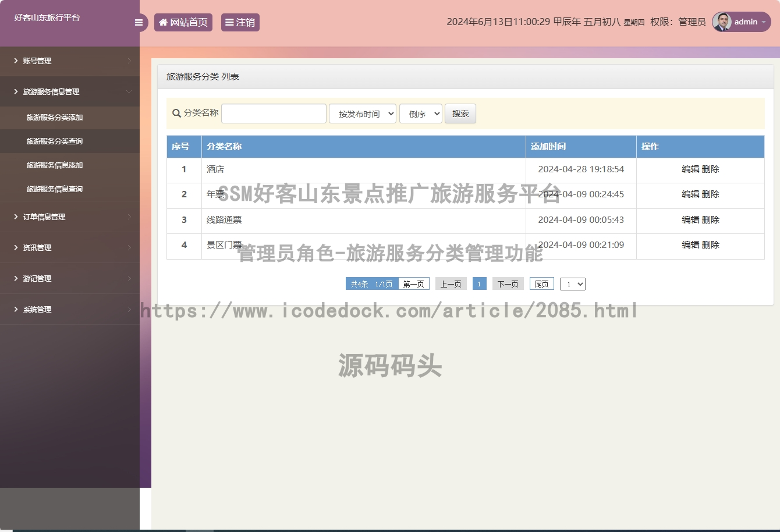This screenshot has height=532, width=780.
Task: Toggle the sidebar hamburger menu icon
Action: tap(139, 23)
